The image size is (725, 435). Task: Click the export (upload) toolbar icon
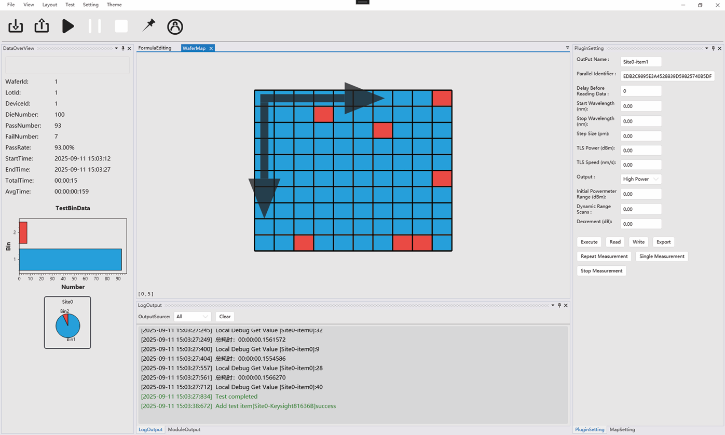[x=42, y=26]
